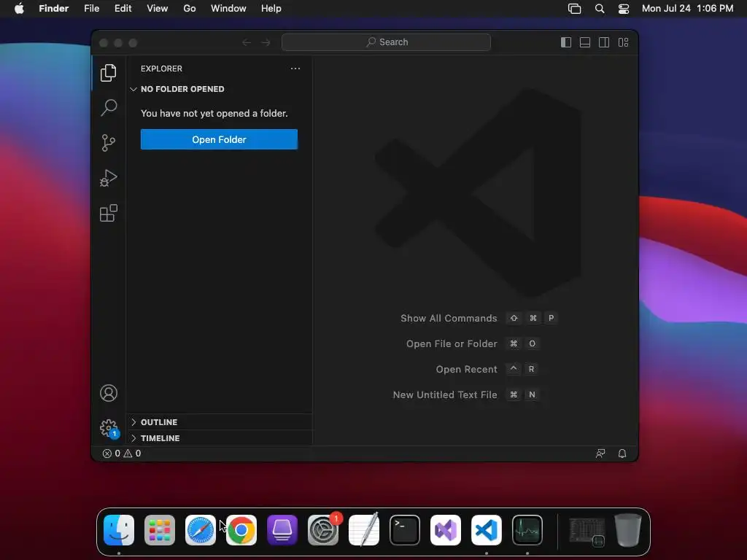The width and height of the screenshot is (747, 560).
Task: Toggle the primary side bar layout icon
Action: 566,42
